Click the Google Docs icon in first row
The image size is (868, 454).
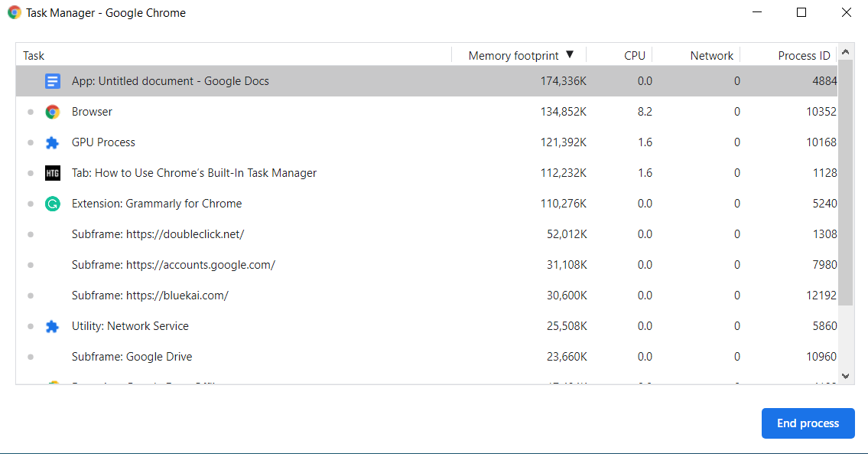click(52, 81)
